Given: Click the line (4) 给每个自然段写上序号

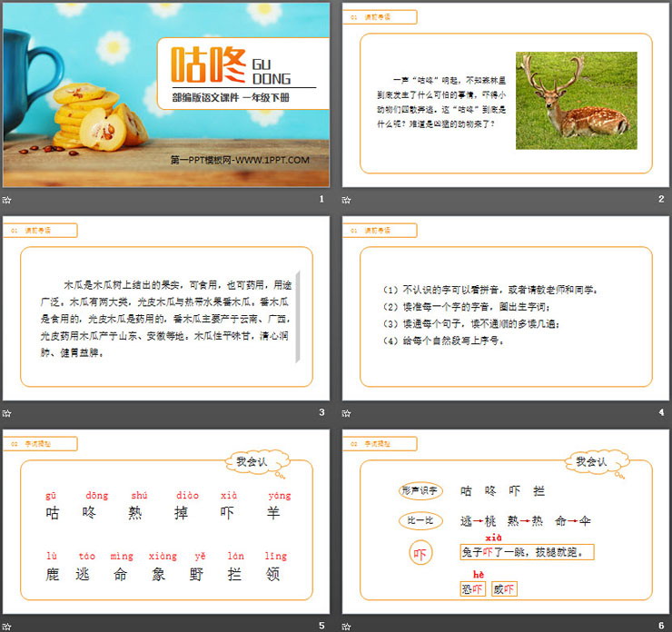Looking at the screenshot, I should point(443,341).
